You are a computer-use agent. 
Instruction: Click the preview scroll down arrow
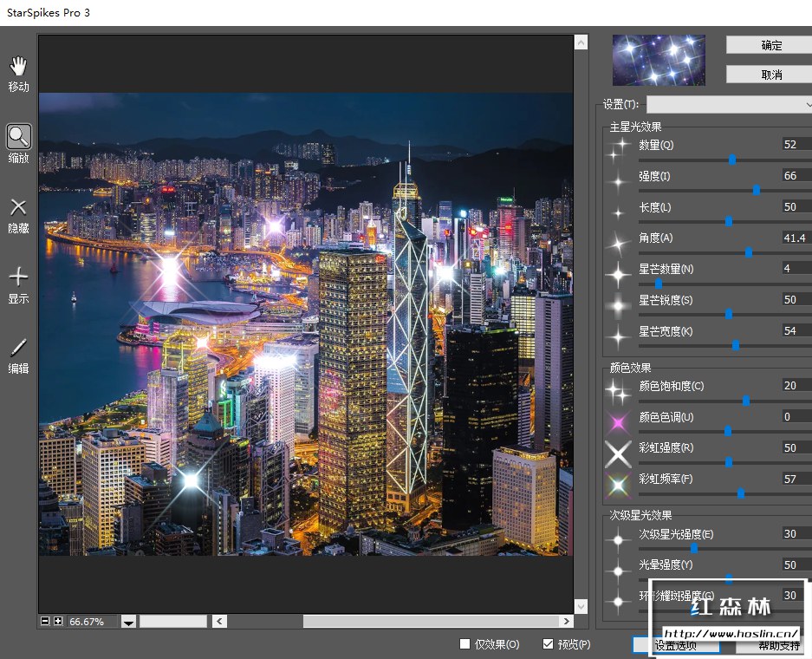[581, 606]
